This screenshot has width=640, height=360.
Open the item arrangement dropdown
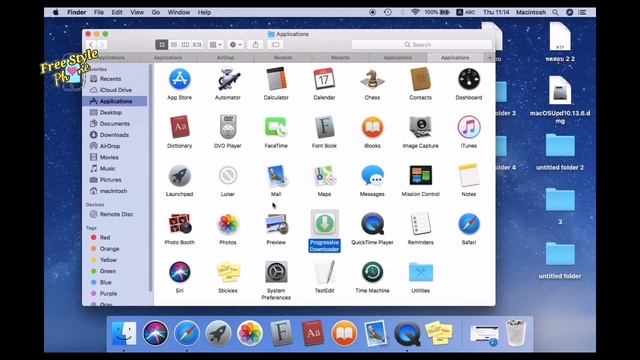point(216,44)
